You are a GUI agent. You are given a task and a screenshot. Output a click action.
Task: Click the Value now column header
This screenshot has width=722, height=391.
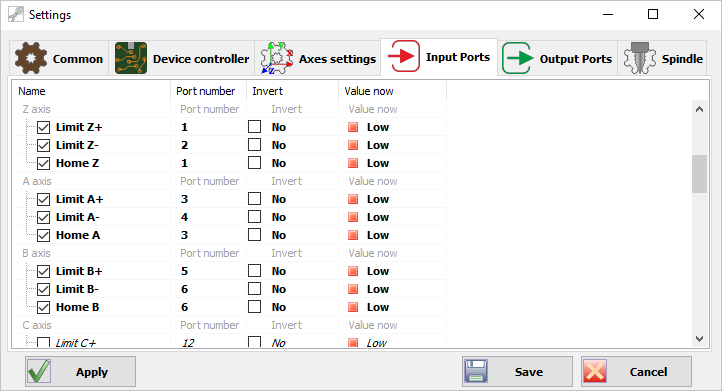392,91
